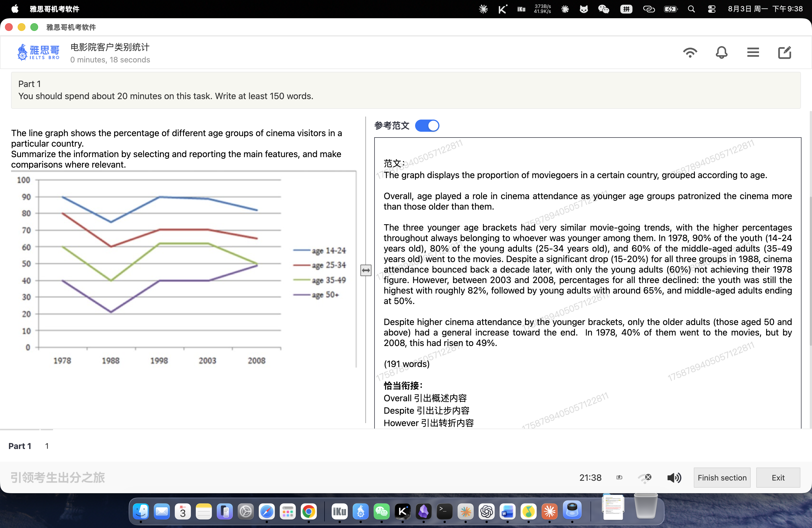Click the date and time in menu bar
The width and height of the screenshot is (812, 528).
765,9
